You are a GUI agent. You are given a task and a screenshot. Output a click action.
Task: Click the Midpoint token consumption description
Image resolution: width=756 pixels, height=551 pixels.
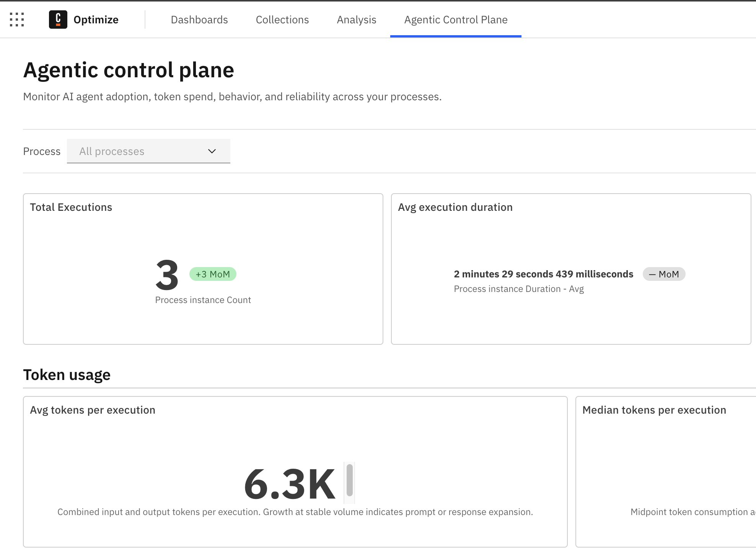[x=693, y=512]
